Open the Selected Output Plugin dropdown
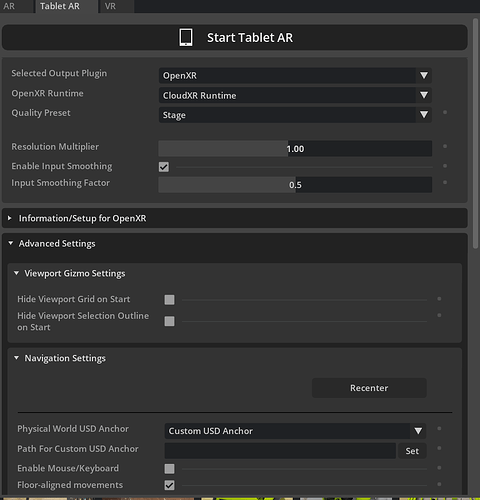This screenshot has width=480, height=500. pyautogui.click(x=295, y=76)
